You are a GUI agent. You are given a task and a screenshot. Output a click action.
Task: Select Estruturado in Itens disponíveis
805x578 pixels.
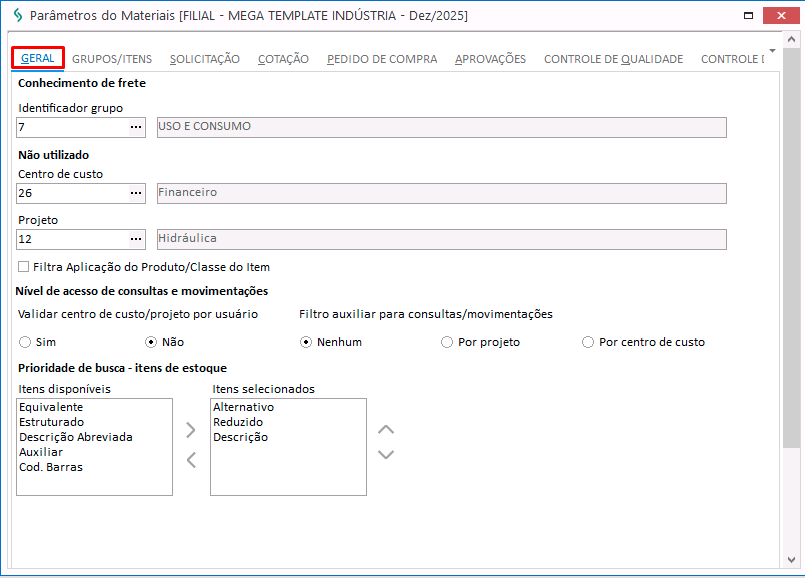tap(51, 422)
